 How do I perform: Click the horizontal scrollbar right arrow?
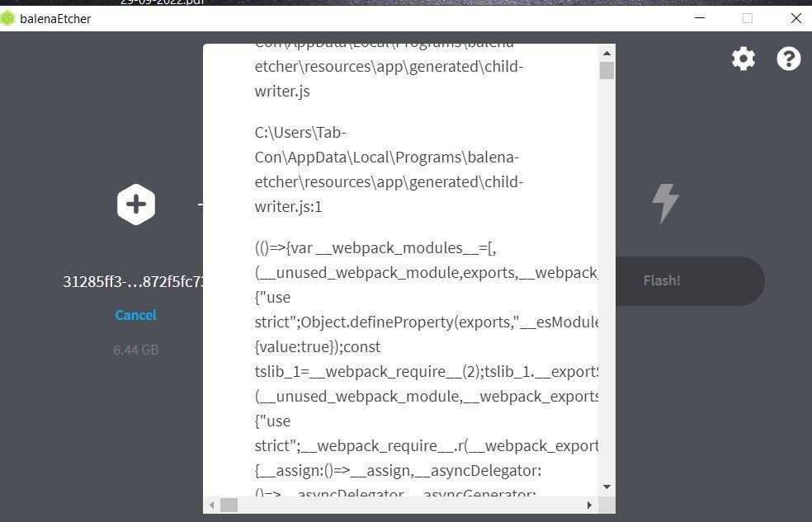pos(589,505)
